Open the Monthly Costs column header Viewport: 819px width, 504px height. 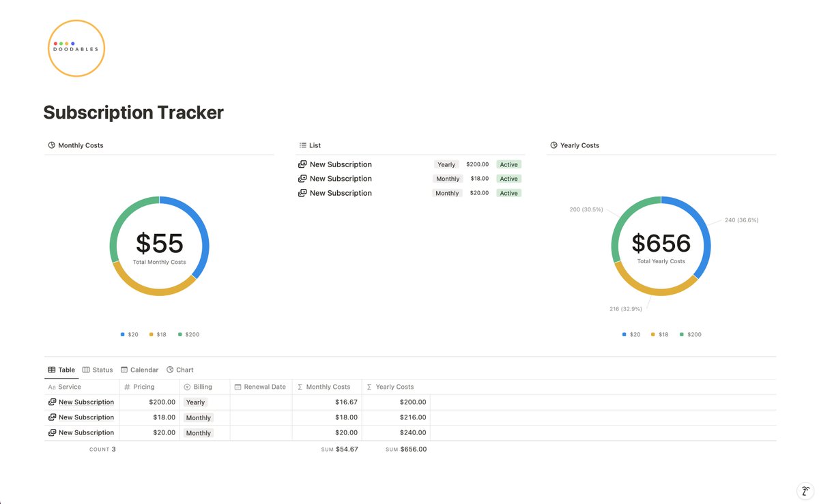pyautogui.click(x=327, y=387)
